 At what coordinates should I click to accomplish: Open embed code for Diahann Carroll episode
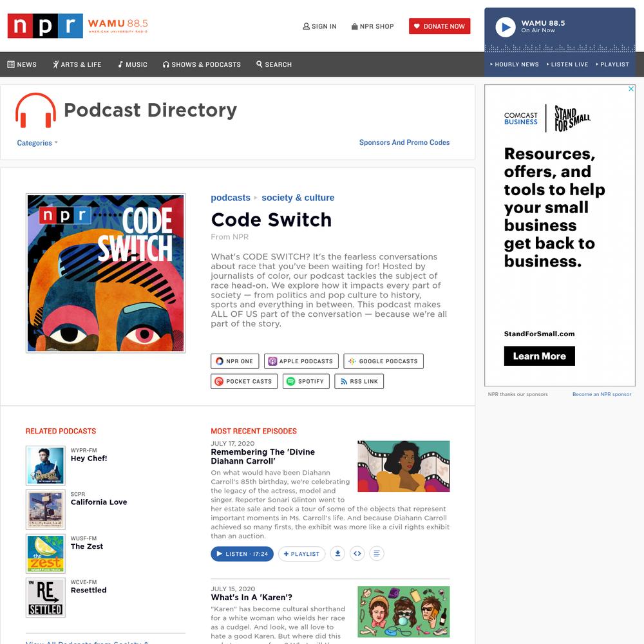(357, 554)
